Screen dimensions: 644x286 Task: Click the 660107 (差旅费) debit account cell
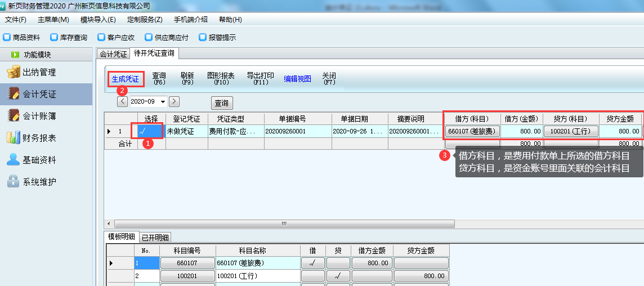point(473,131)
